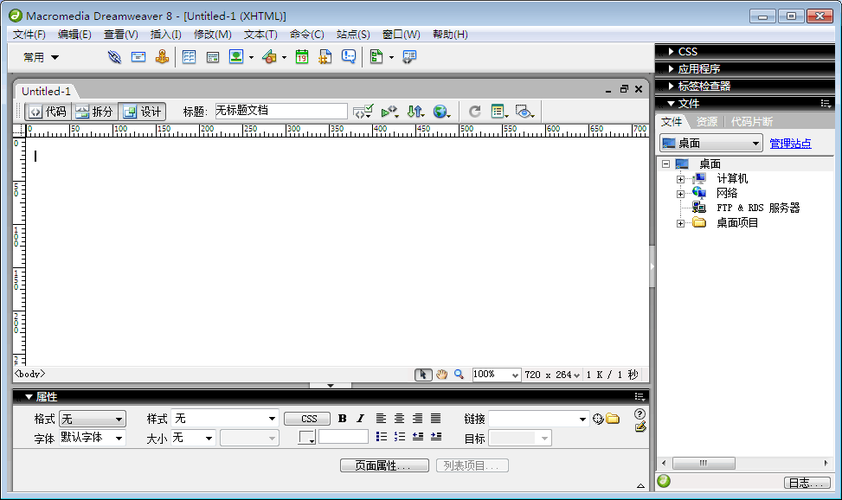The image size is (842, 500).
Task: Open the 大小 size dropdown
Action: [x=193, y=438]
